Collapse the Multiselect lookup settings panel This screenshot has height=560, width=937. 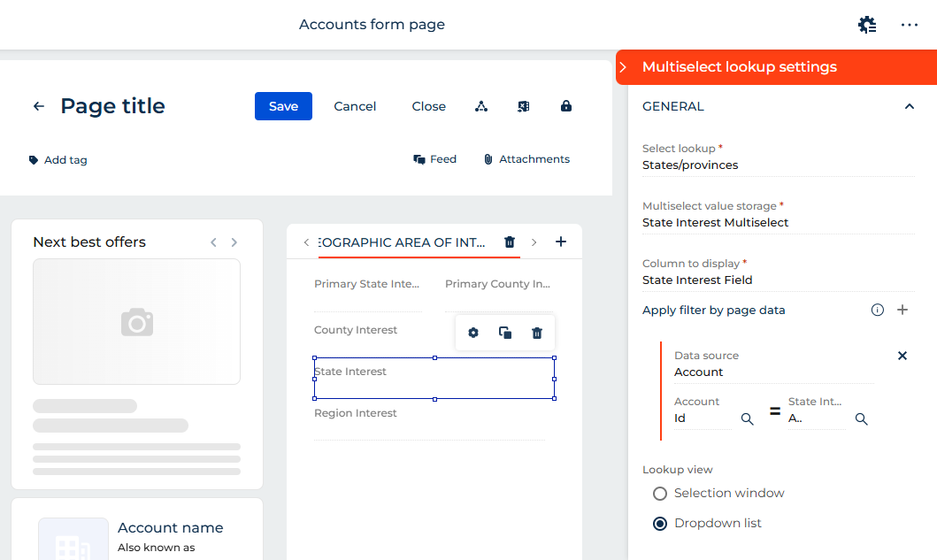(x=625, y=66)
